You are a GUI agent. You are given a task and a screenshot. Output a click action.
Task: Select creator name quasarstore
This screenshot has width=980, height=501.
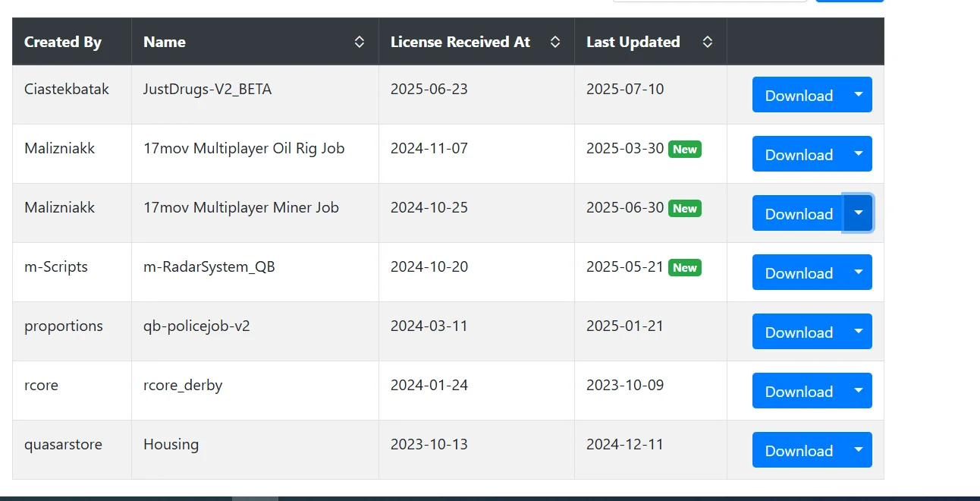click(63, 444)
